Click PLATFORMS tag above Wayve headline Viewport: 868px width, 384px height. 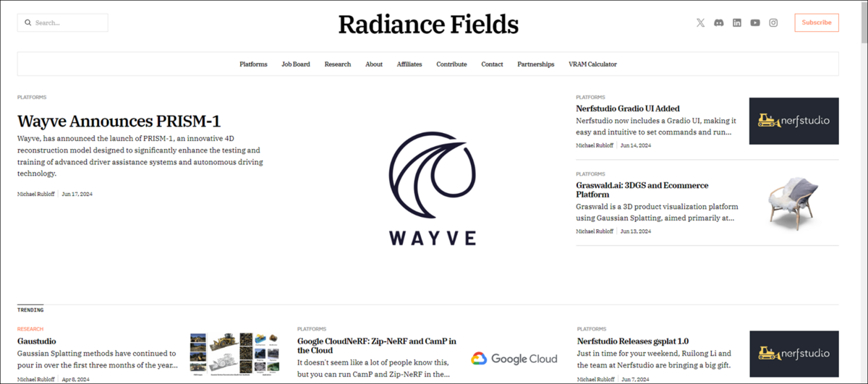[x=32, y=97]
